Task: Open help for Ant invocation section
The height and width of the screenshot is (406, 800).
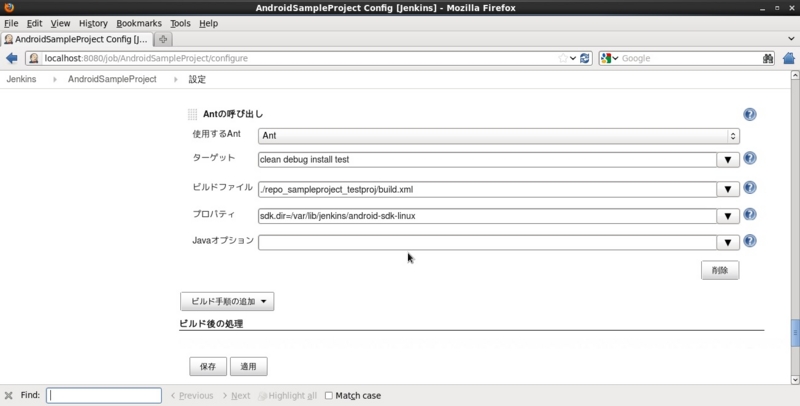Action: tap(749, 114)
